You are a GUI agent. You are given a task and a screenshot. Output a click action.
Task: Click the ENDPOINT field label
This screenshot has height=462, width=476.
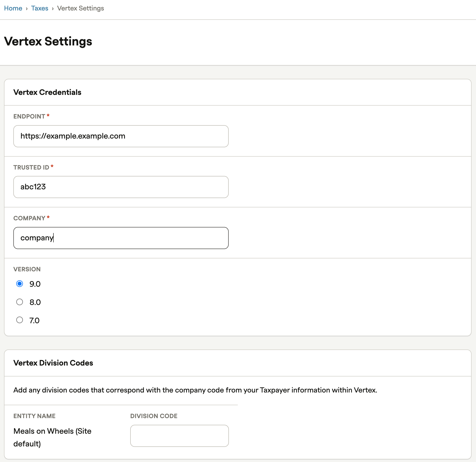click(29, 117)
